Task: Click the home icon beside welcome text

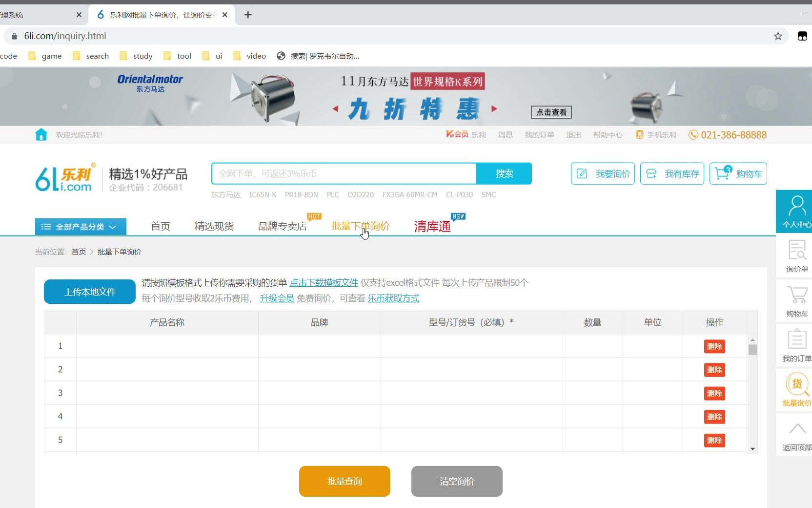Action: 41,135
